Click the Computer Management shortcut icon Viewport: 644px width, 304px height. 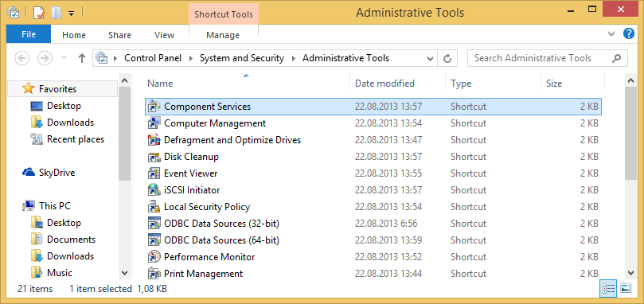coord(154,123)
